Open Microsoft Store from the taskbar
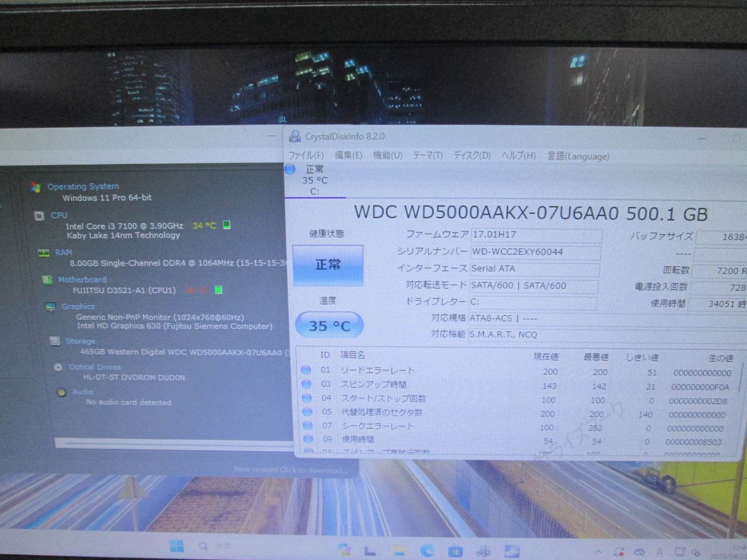Viewport: 747px width, 560px height. (x=455, y=552)
